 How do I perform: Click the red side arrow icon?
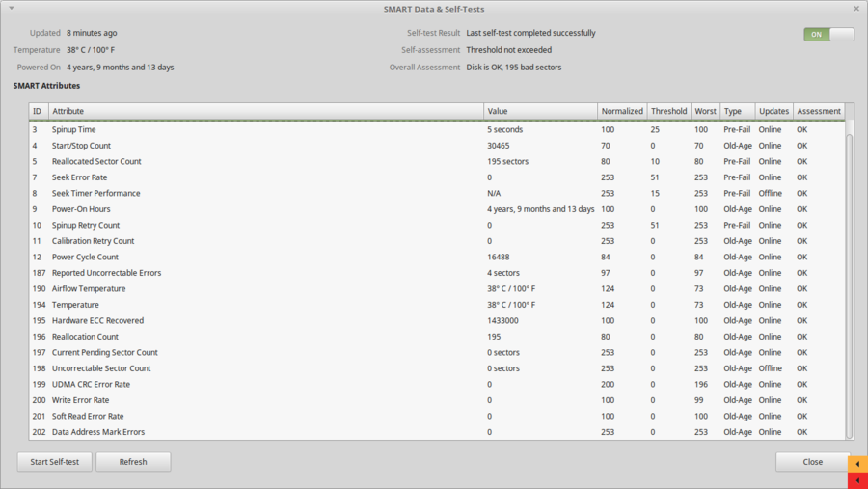click(x=858, y=480)
